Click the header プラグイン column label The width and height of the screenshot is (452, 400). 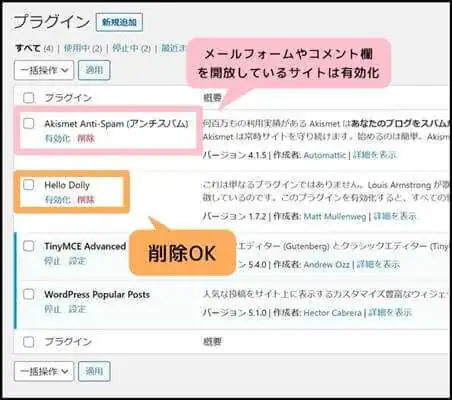click(x=68, y=98)
